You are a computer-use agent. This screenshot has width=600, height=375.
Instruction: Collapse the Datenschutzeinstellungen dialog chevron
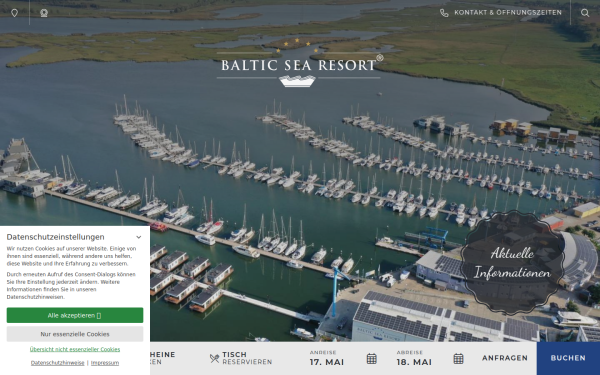click(139, 237)
